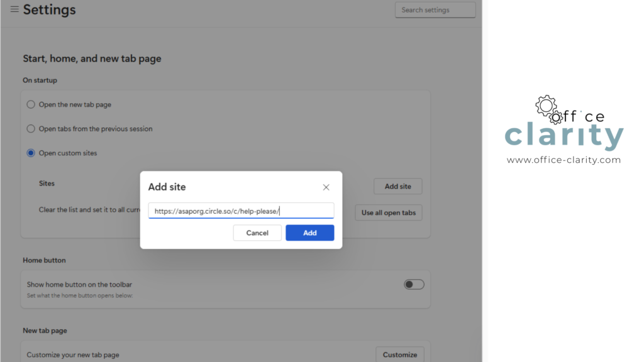Click the www.office-clarity.com web address

coord(563,160)
